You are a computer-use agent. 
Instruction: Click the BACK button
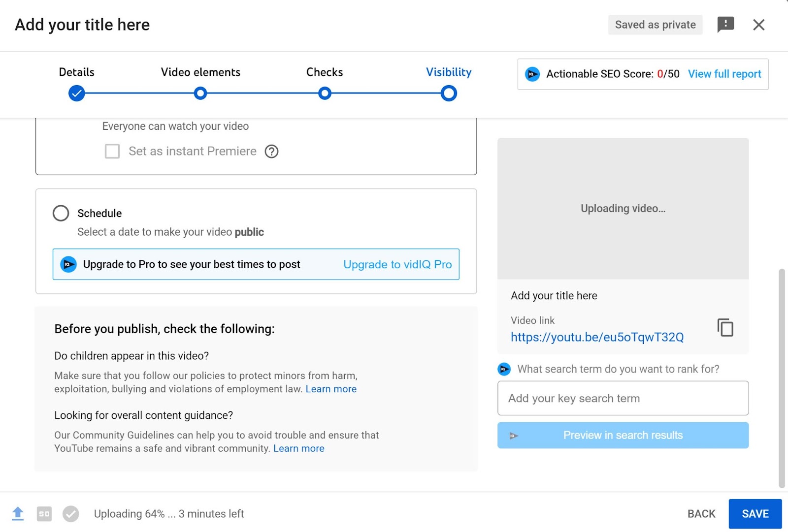pyautogui.click(x=701, y=514)
